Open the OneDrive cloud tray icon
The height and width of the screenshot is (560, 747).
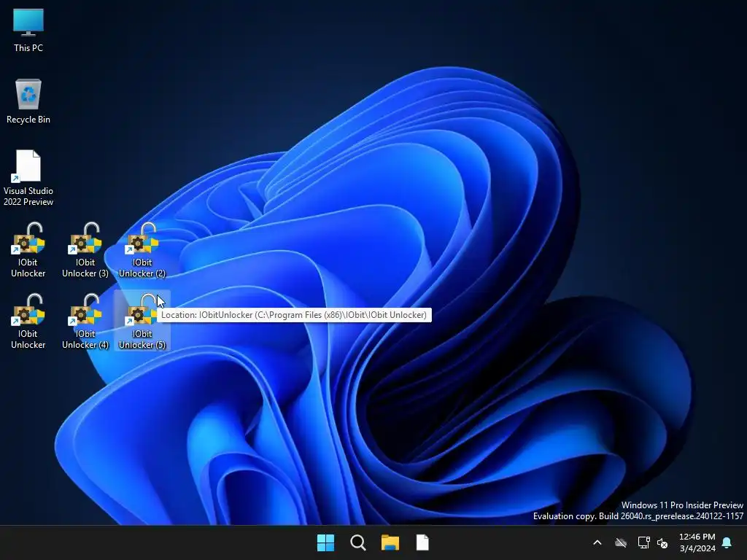[620, 542]
